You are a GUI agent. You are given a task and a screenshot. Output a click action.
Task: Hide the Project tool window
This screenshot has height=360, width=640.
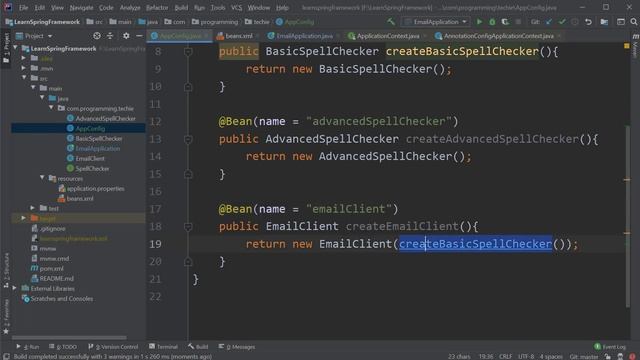click(139, 36)
